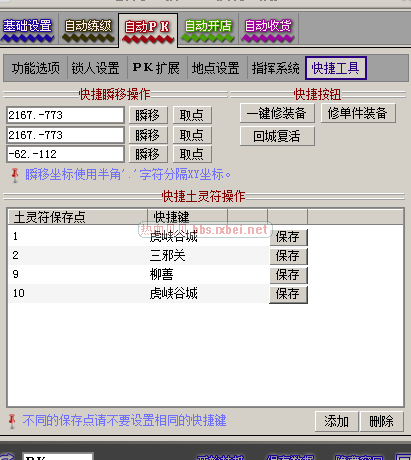Select the 三邪关 entry in the list

[168, 256]
